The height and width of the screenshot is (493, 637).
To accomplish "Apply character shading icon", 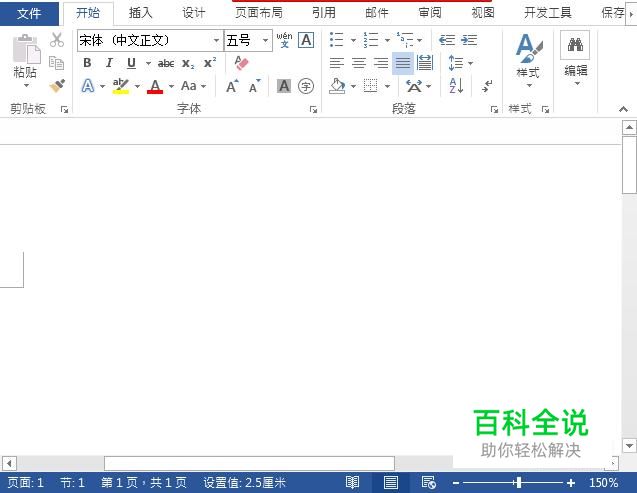I will click(284, 86).
